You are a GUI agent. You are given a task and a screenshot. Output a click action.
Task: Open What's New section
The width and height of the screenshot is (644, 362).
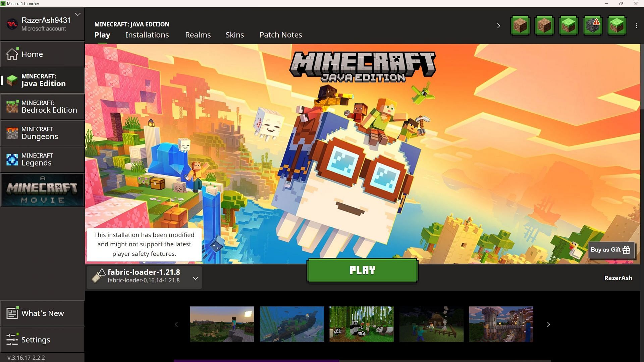coord(42,313)
